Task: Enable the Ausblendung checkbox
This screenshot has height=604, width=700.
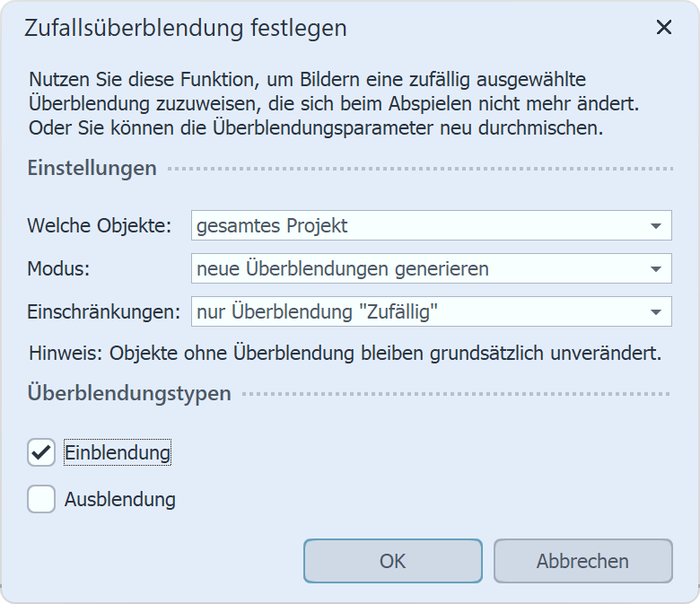Action: tap(41, 499)
